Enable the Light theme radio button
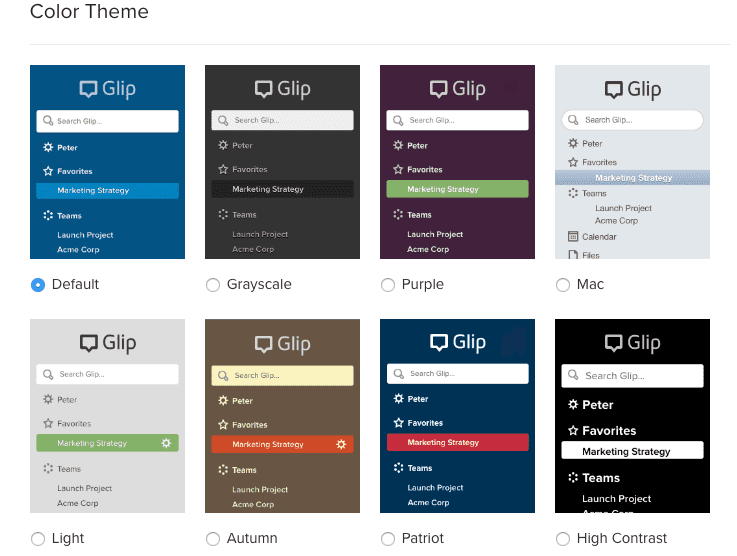This screenshot has height=556, width=737. coord(38,539)
